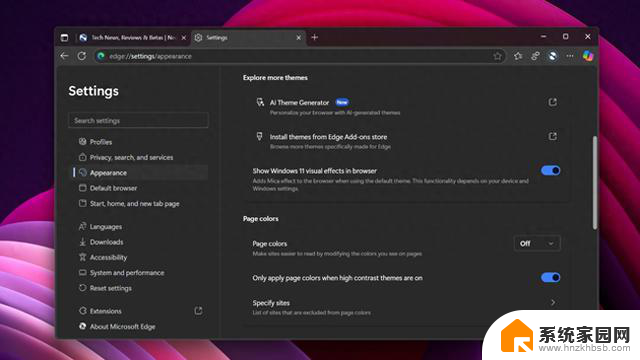Click the Page colors section heading
The height and width of the screenshot is (360, 640).
[261, 219]
